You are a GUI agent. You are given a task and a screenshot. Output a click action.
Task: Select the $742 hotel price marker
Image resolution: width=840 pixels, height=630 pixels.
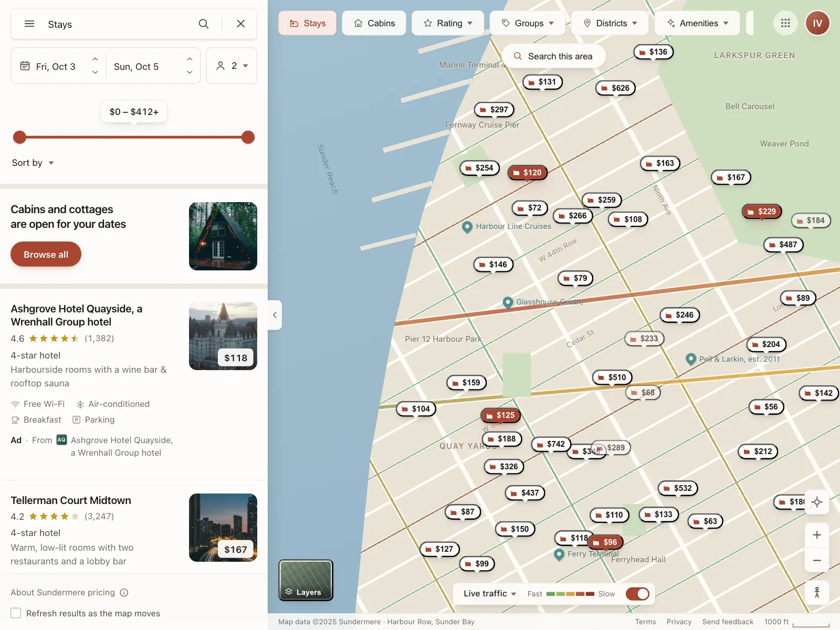click(551, 444)
